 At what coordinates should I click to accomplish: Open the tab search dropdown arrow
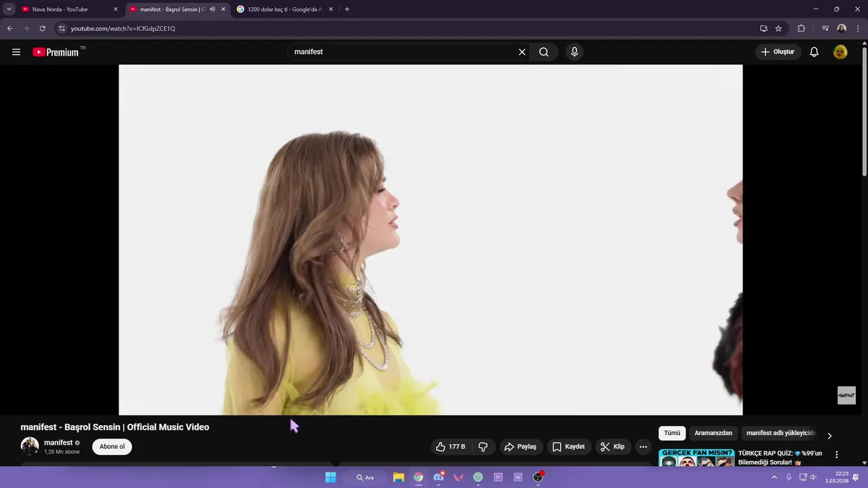coord(9,9)
